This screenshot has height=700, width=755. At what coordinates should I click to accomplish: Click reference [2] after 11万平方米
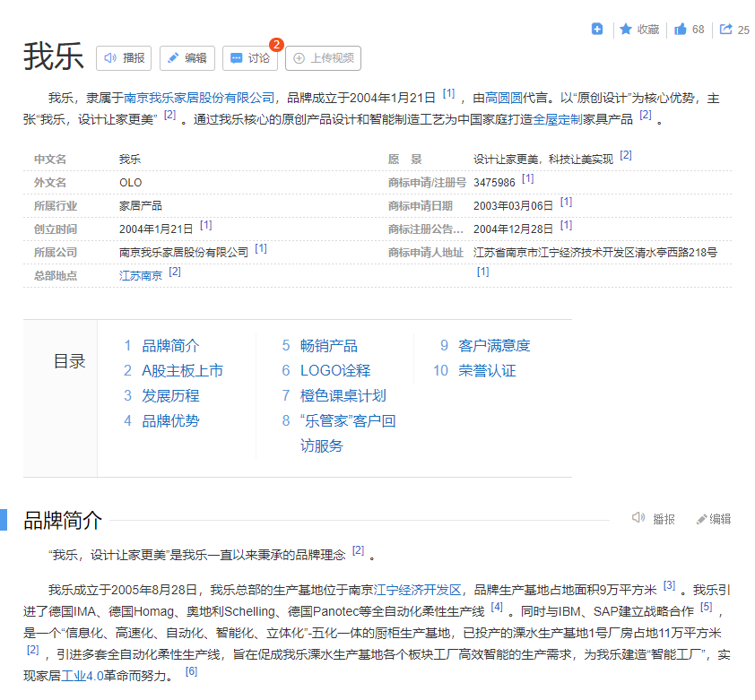33,650
